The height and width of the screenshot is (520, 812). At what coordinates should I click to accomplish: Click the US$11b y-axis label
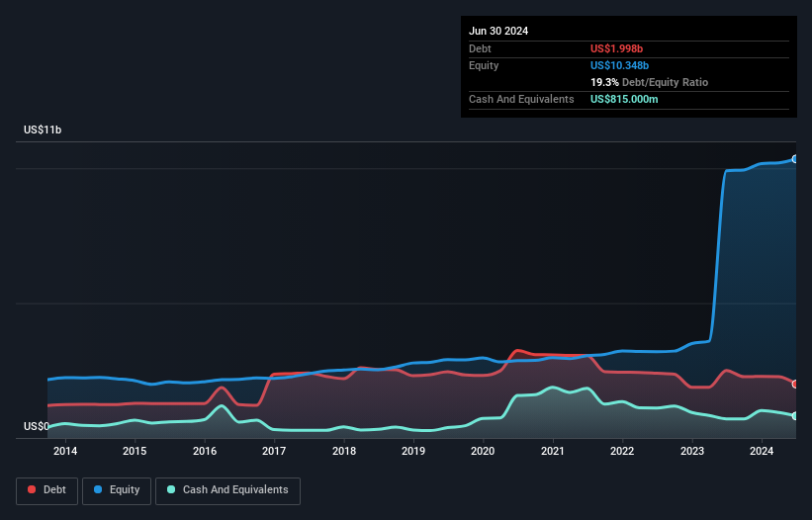pos(43,130)
